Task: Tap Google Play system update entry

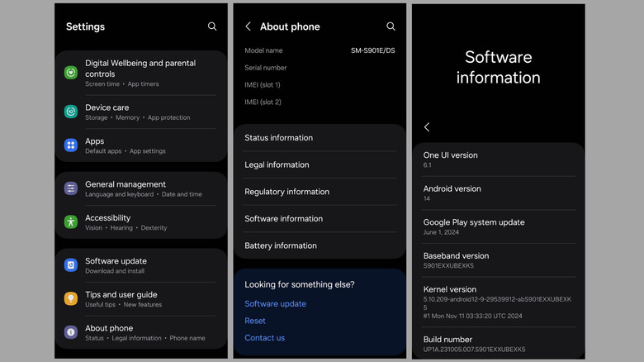Action: pos(498,226)
